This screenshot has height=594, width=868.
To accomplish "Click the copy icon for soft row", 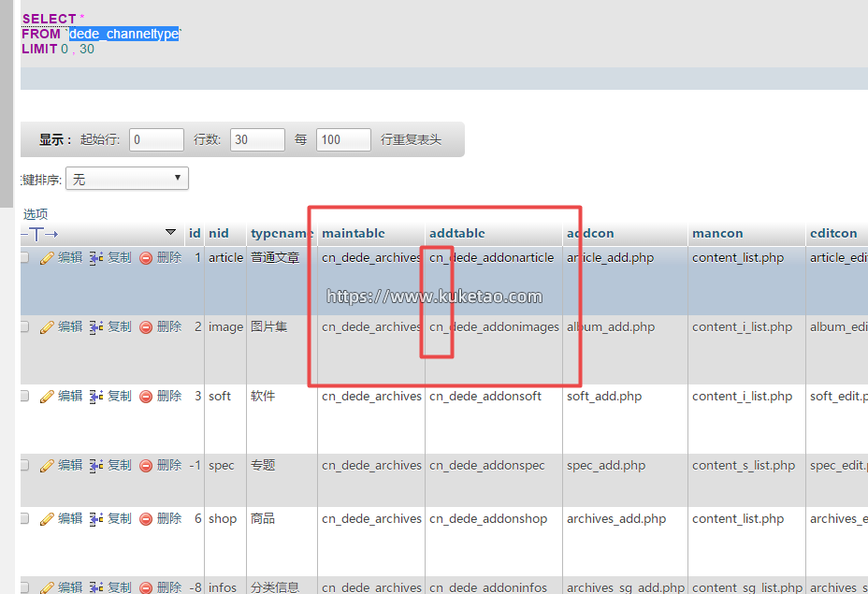I will [96, 397].
